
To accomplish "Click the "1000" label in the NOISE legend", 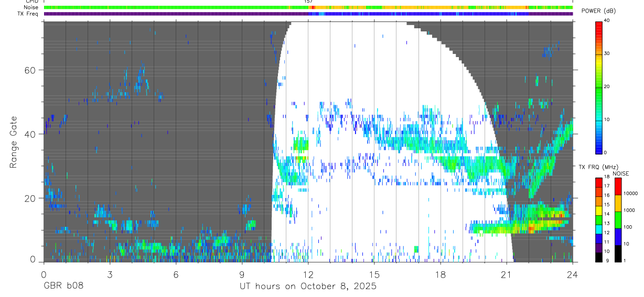I will click(630, 211).
